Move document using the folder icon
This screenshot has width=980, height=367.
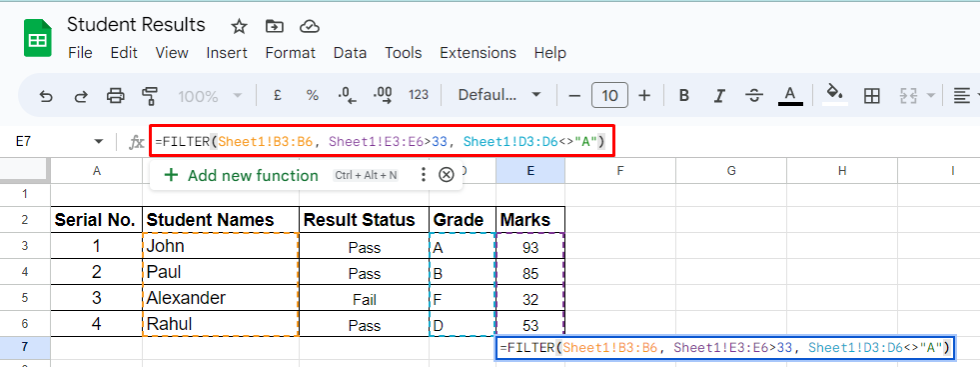pyautogui.click(x=274, y=26)
